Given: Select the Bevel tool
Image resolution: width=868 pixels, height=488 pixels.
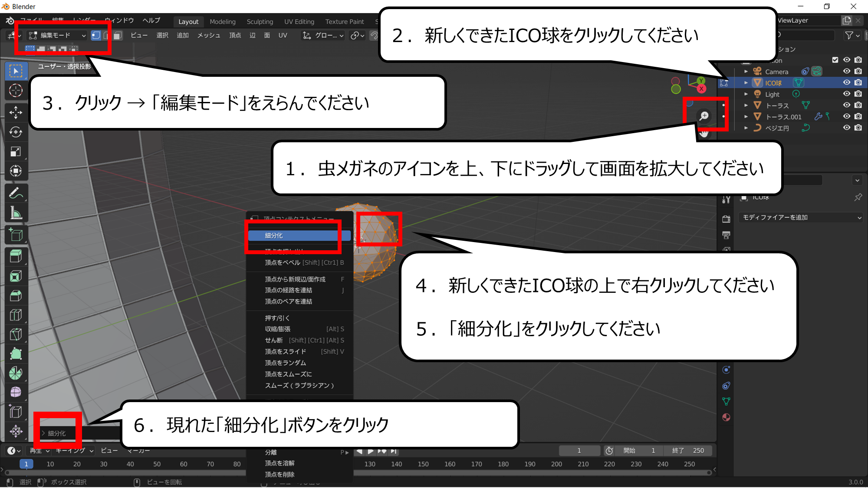Looking at the screenshot, I should click(x=16, y=296).
